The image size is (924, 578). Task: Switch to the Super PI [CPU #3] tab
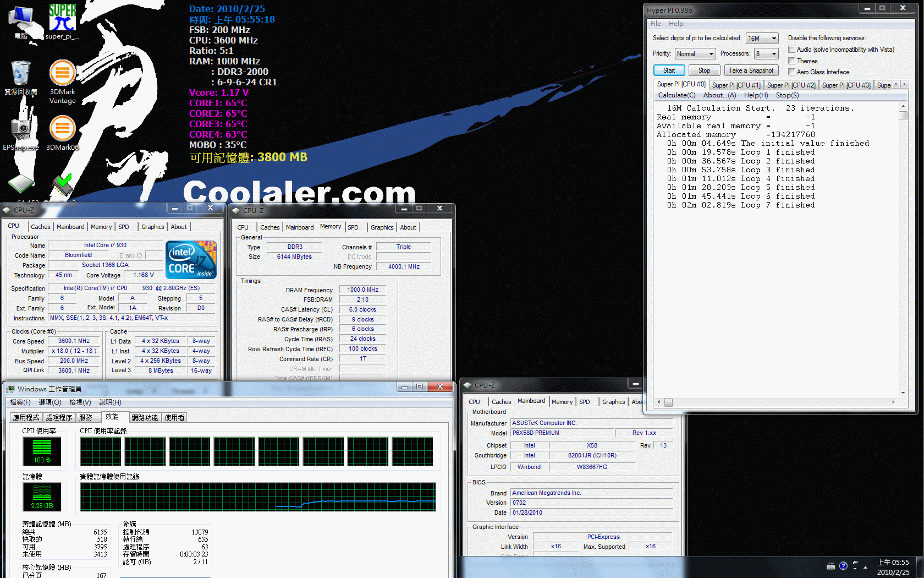click(846, 85)
